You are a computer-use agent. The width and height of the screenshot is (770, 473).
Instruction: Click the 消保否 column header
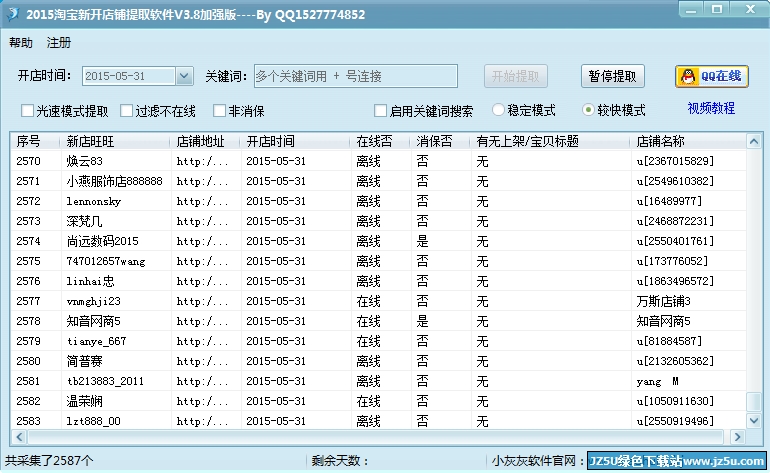click(x=440, y=141)
